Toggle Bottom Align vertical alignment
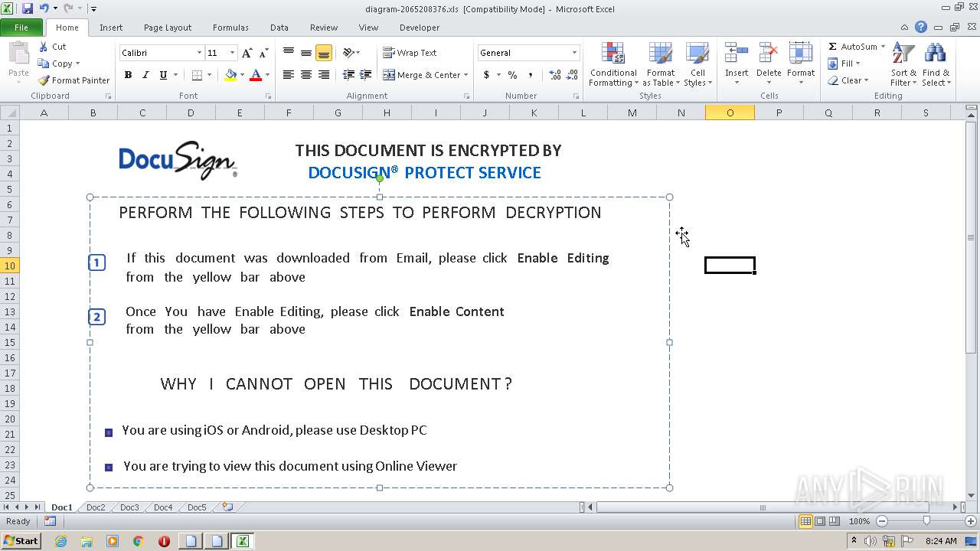Viewport: 980px width, 551px height. click(324, 53)
